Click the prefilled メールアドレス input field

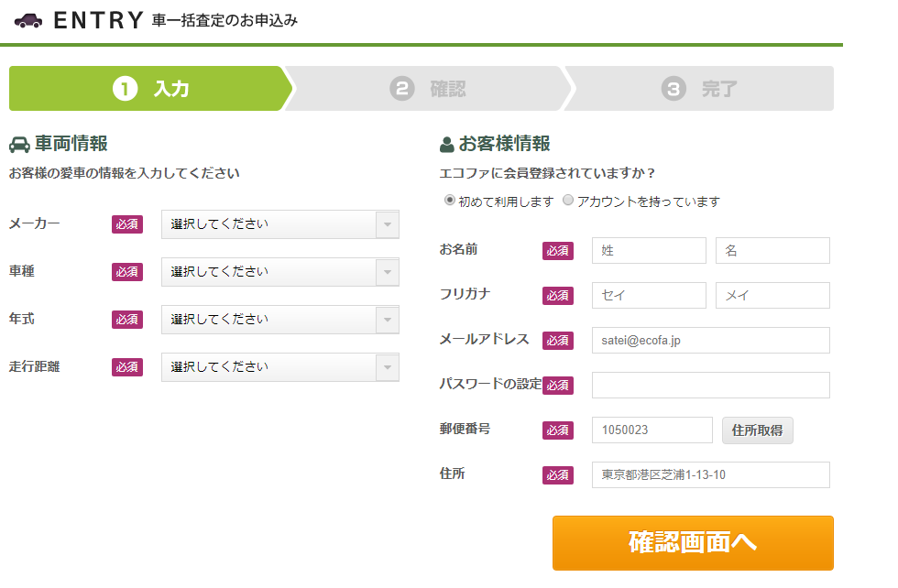pyautogui.click(x=710, y=340)
